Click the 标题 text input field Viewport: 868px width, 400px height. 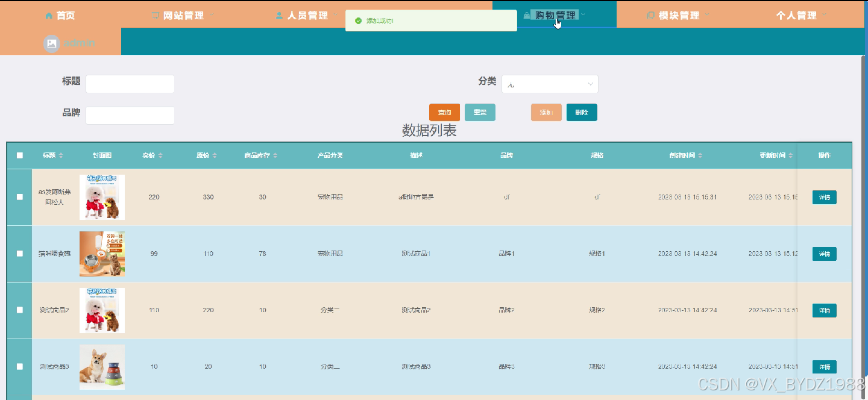click(130, 84)
